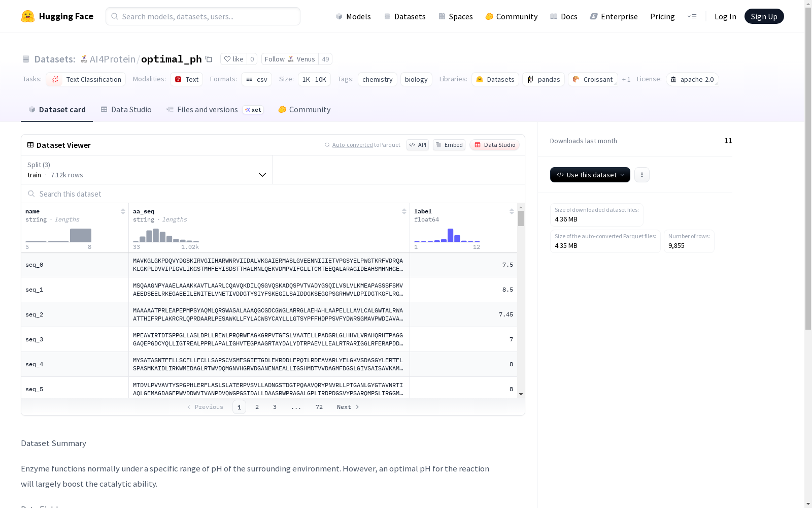The height and width of the screenshot is (508, 812).
Task: Click the Text Classification task icon
Action: tap(55, 79)
